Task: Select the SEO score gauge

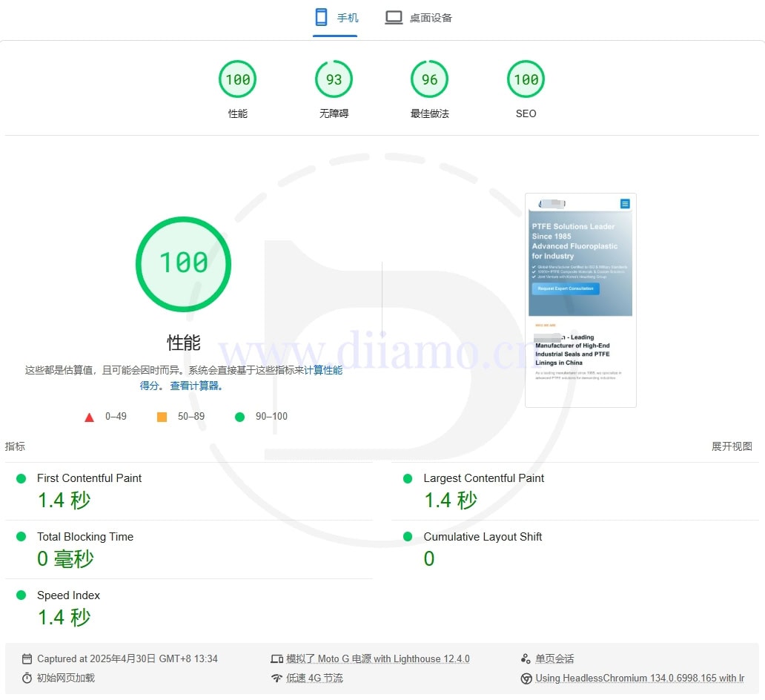Action: 526,79
